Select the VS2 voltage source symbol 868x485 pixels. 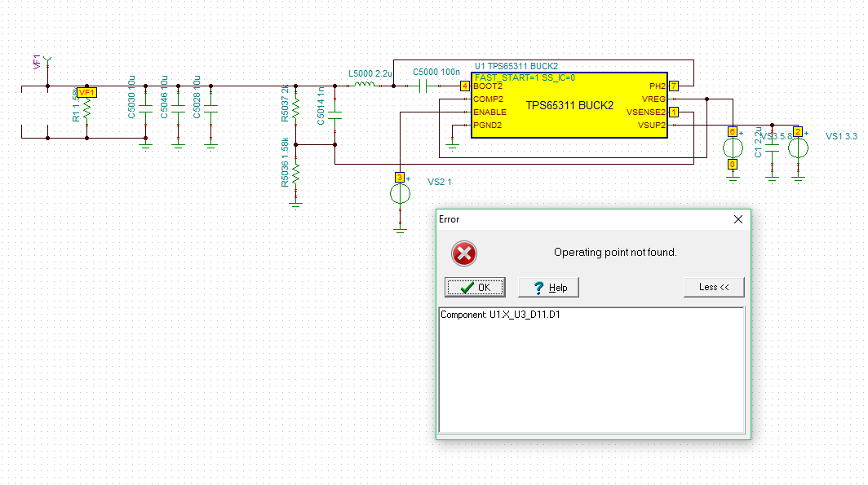(x=401, y=193)
